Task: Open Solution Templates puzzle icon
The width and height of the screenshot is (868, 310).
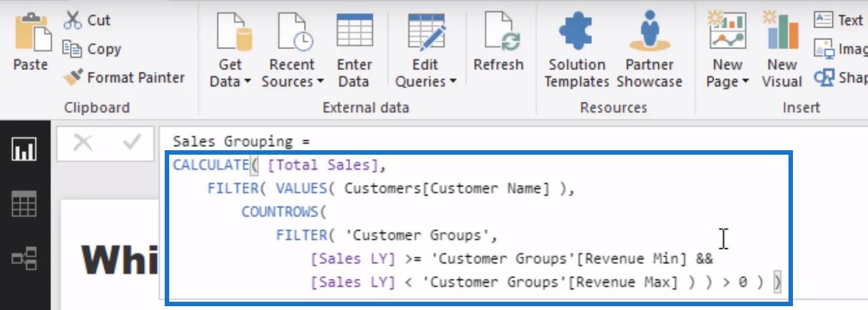Action: click(x=577, y=32)
